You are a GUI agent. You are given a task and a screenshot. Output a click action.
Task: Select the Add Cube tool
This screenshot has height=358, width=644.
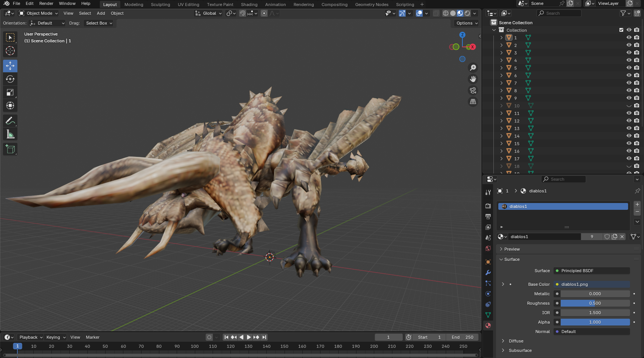point(10,149)
